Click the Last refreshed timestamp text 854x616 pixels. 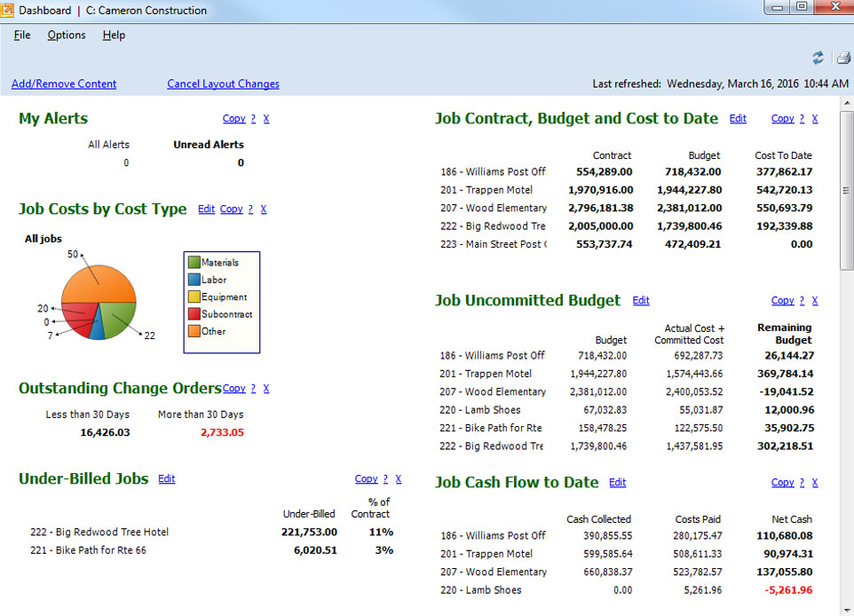pos(721,83)
